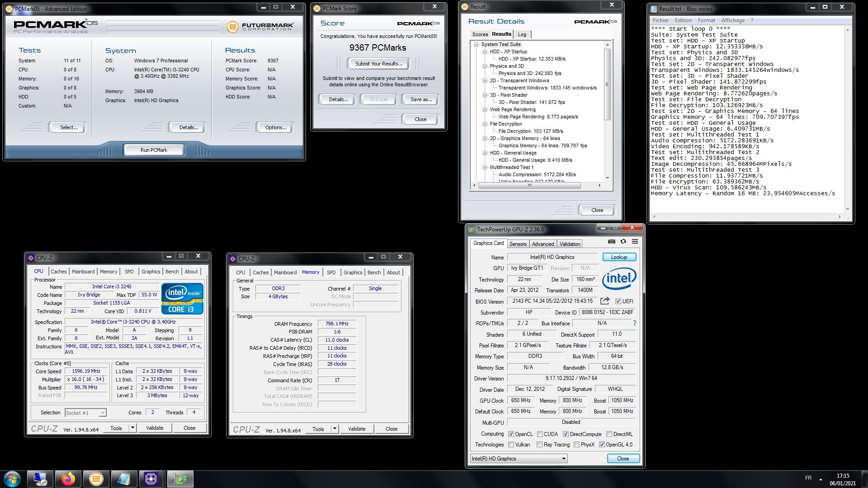Click Options button in PCMark05
The width and height of the screenshot is (868, 488).
point(276,127)
